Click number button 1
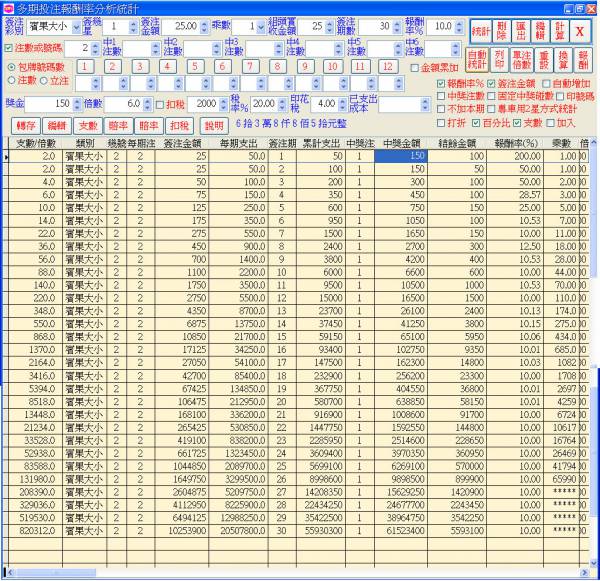This screenshot has height=581, width=600. (x=85, y=67)
